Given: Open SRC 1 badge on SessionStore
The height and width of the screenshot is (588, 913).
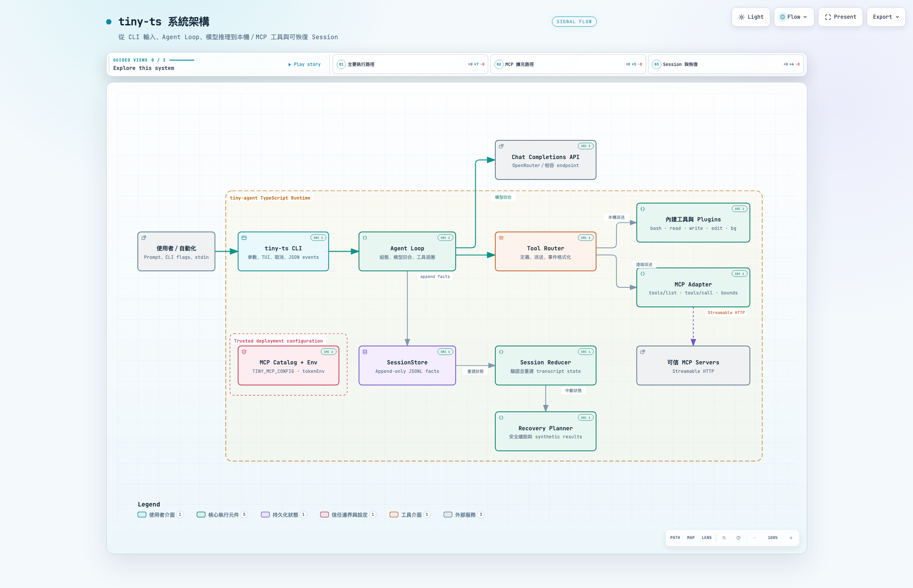Looking at the screenshot, I should (x=445, y=352).
